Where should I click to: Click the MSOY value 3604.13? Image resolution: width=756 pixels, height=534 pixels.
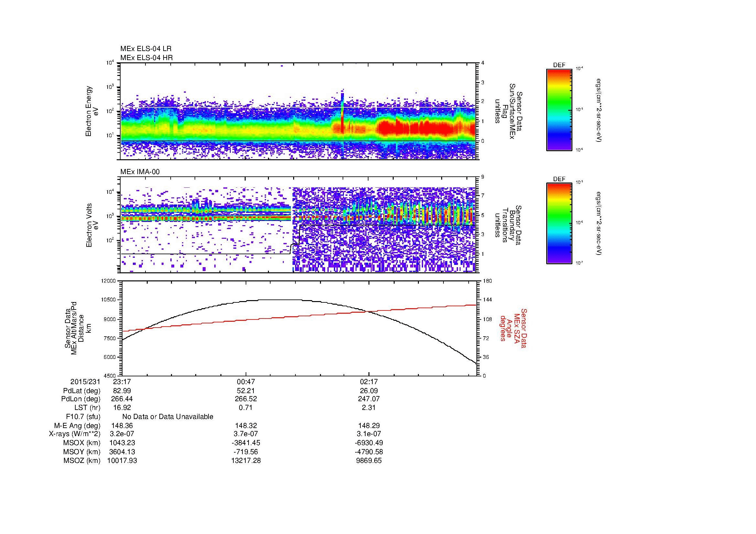coord(122,452)
